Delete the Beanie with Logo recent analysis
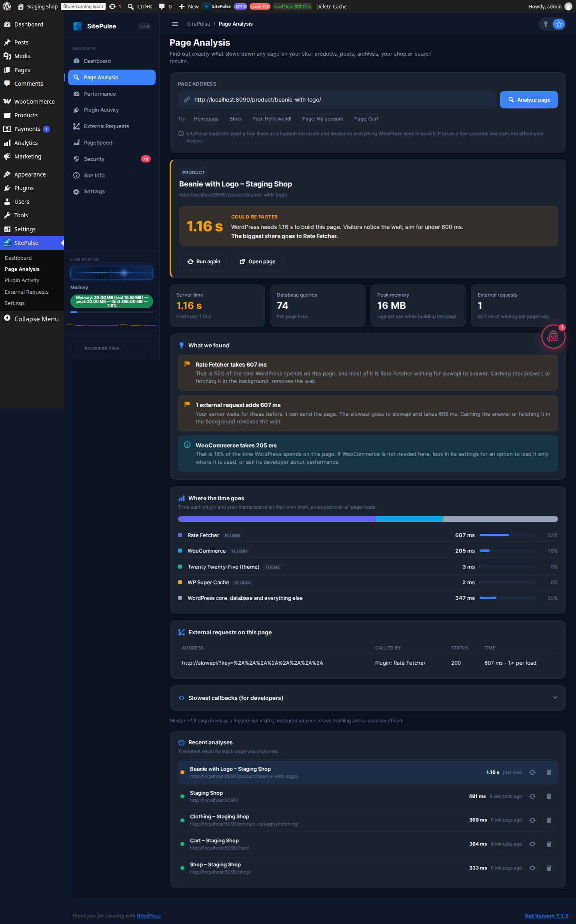Viewport: 576px width, 924px height. coord(549,772)
